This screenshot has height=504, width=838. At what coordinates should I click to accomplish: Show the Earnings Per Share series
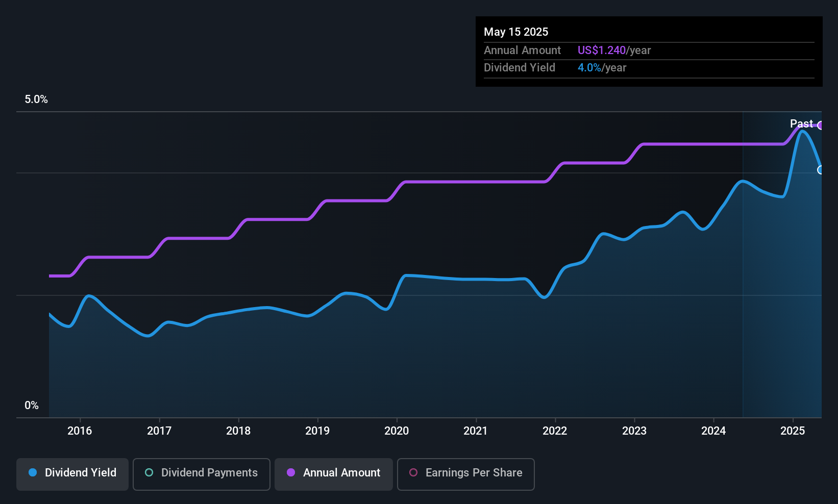click(465, 474)
